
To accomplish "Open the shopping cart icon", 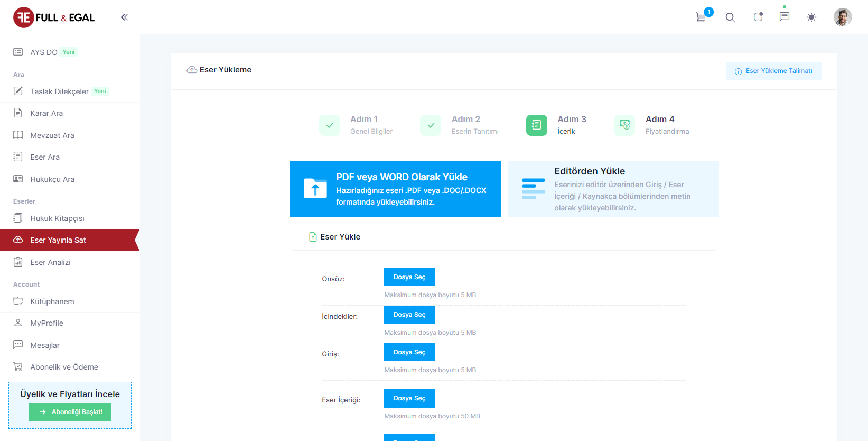I will pyautogui.click(x=701, y=17).
